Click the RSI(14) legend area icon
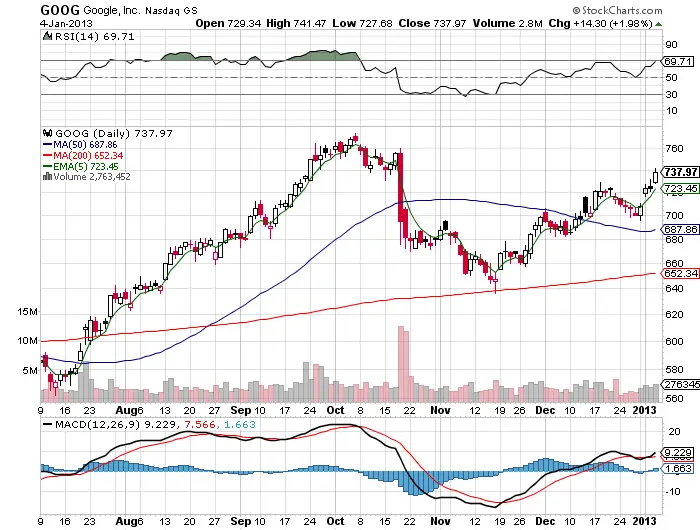 click(x=47, y=36)
